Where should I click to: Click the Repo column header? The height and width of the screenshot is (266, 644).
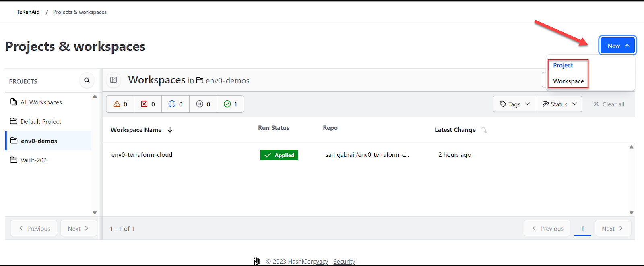(330, 128)
